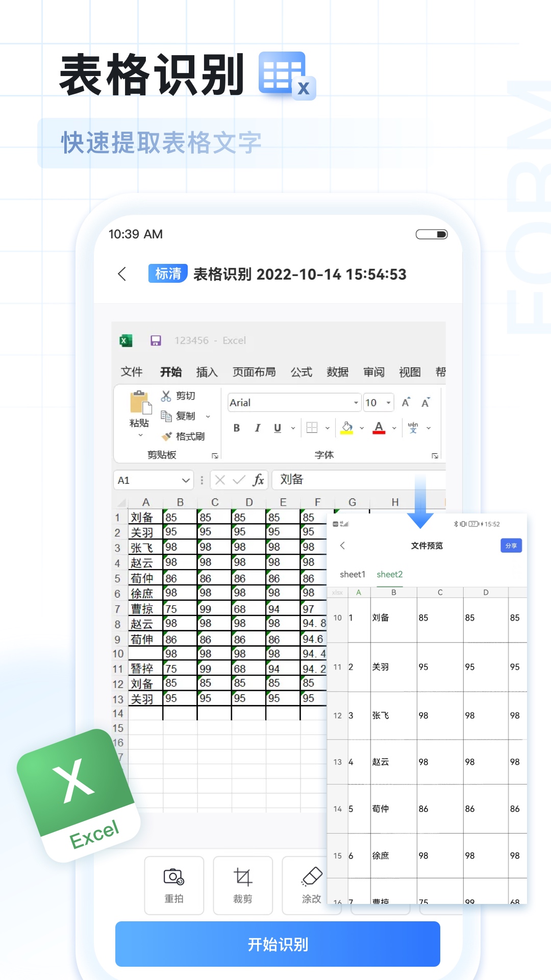The image size is (551, 980).
Task: Click the 重拍 camera button
Action: (x=174, y=886)
